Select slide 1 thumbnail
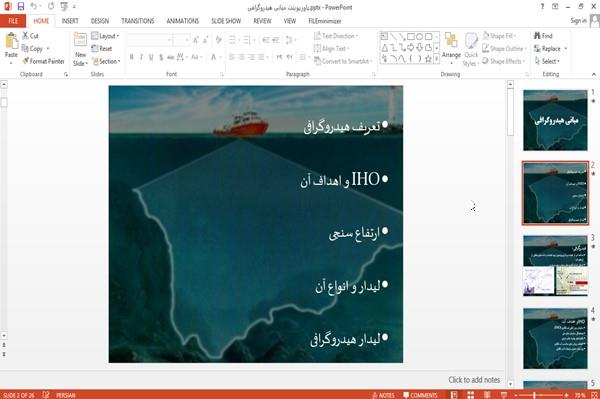Screen dimensions: 600x399 tap(555, 120)
